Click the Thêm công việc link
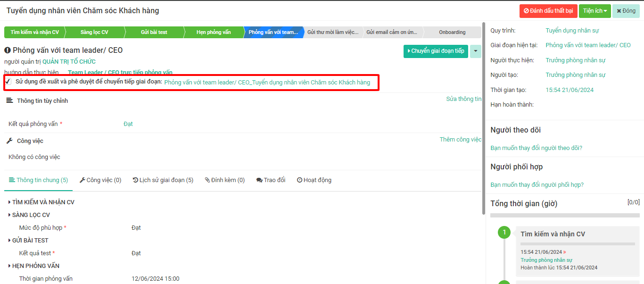Viewport: 644px width, 284px height. click(x=460, y=140)
